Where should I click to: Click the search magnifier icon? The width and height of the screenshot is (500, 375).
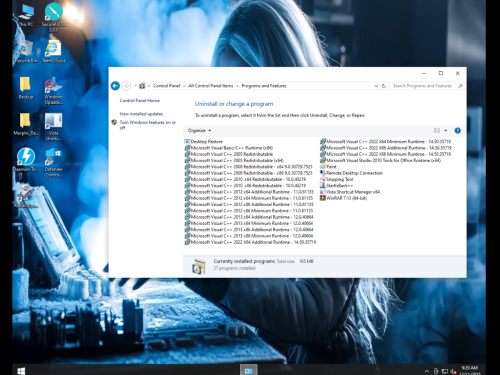pos(460,86)
